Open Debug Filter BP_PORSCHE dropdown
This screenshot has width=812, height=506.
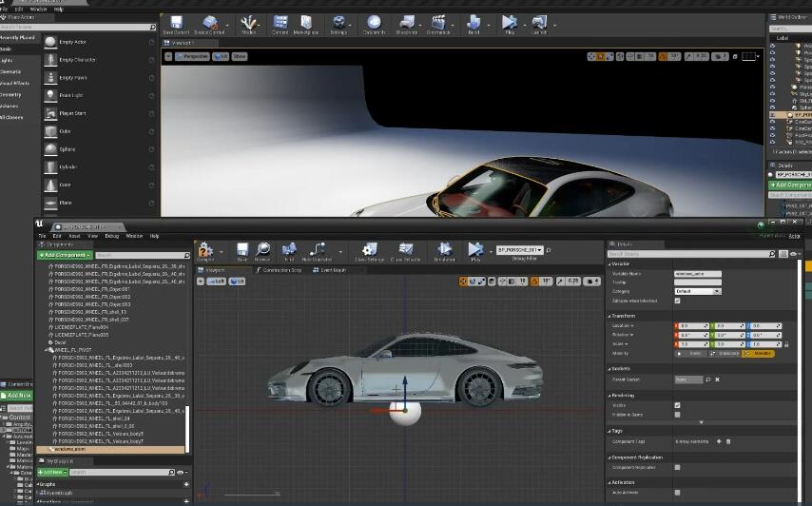[520, 250]
